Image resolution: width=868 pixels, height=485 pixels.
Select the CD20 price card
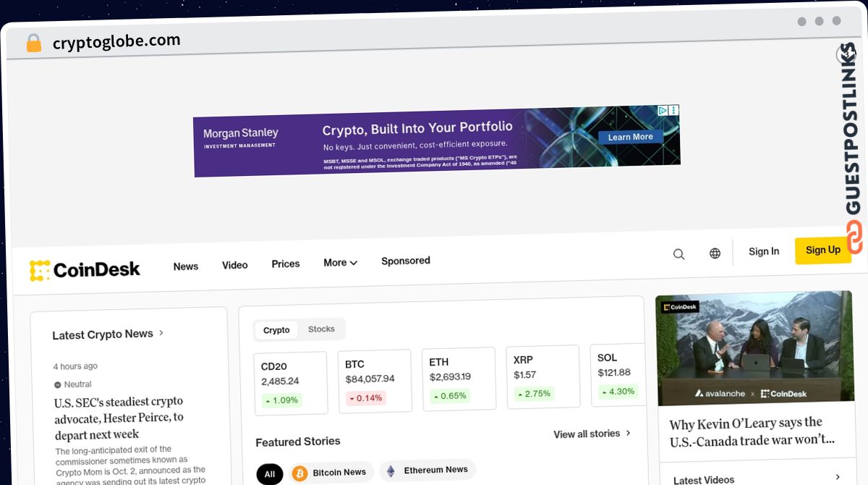click(x=291, y=383)
